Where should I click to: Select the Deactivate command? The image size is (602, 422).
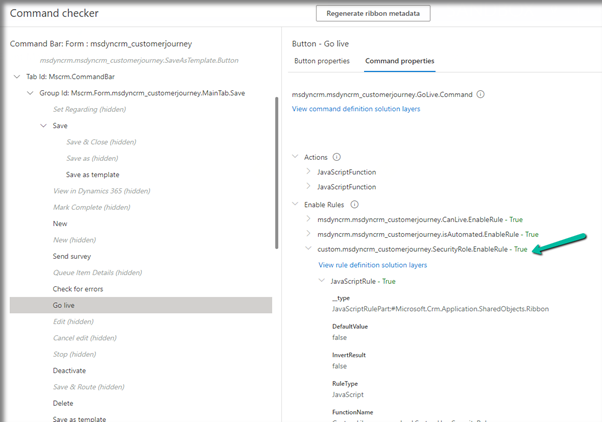click(x=69, y=371)
